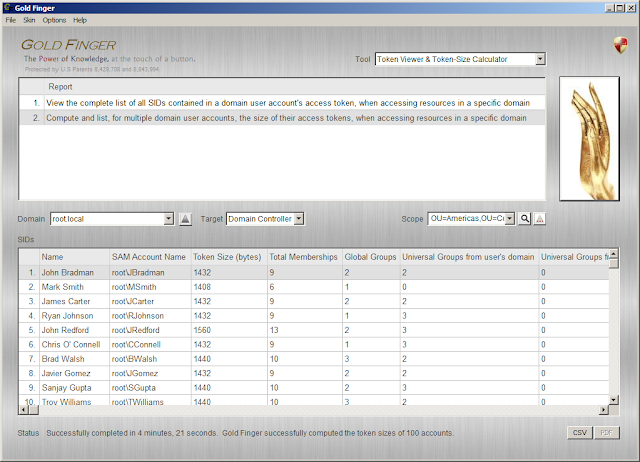Sort by Universal Groups from user's domain header
This screenshot has height=462, width=640.
pos(469,257)
